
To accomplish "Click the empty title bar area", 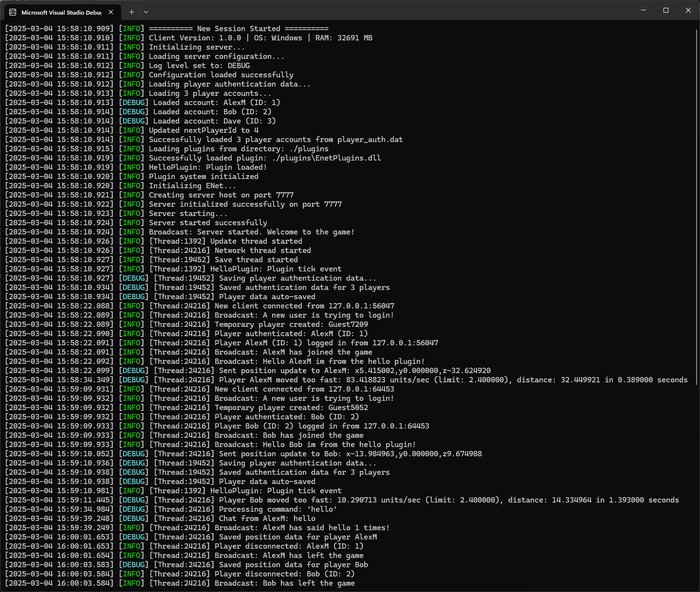I will (x=389, y=10).
